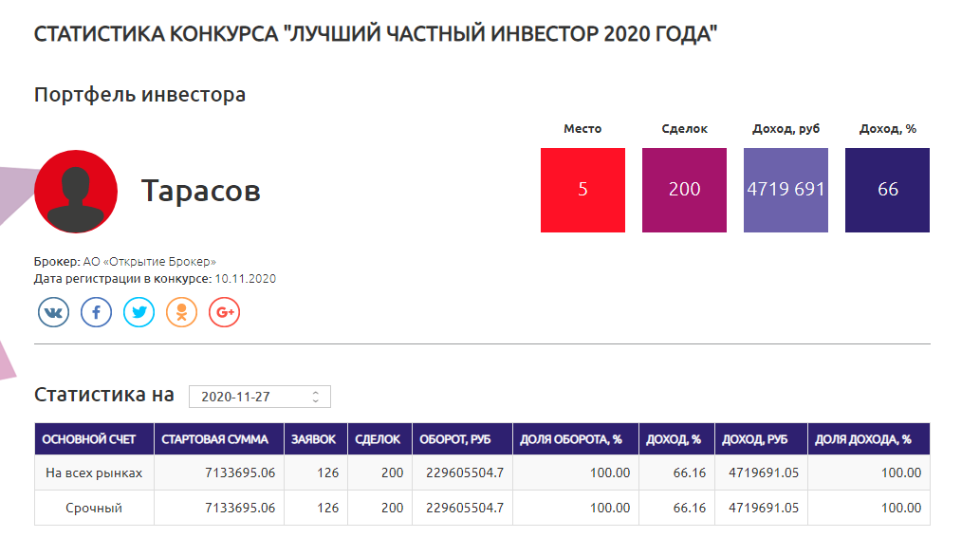Click the Сделок tile showing 200
This screenshot has height=556, width=980.
point(684,190)
